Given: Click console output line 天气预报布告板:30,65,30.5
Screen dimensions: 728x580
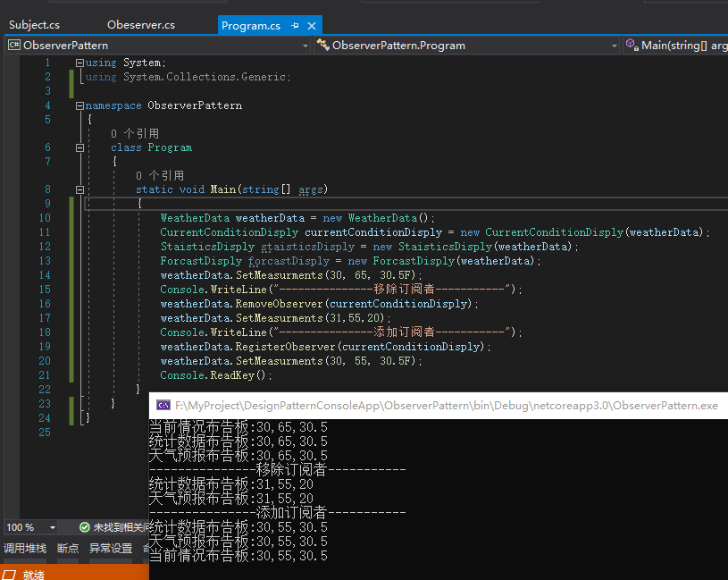Looking at the screenshot, I should coord(238,456).
